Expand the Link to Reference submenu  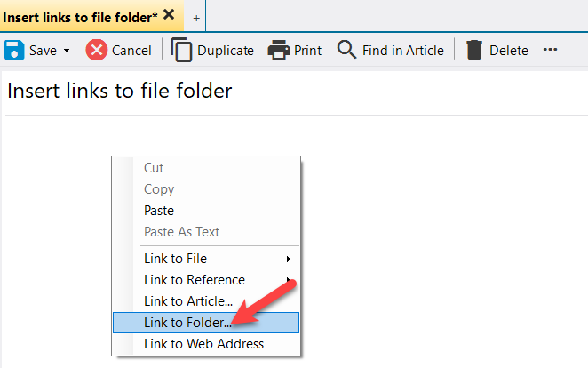pyautogui.click(x=194, y=280)
